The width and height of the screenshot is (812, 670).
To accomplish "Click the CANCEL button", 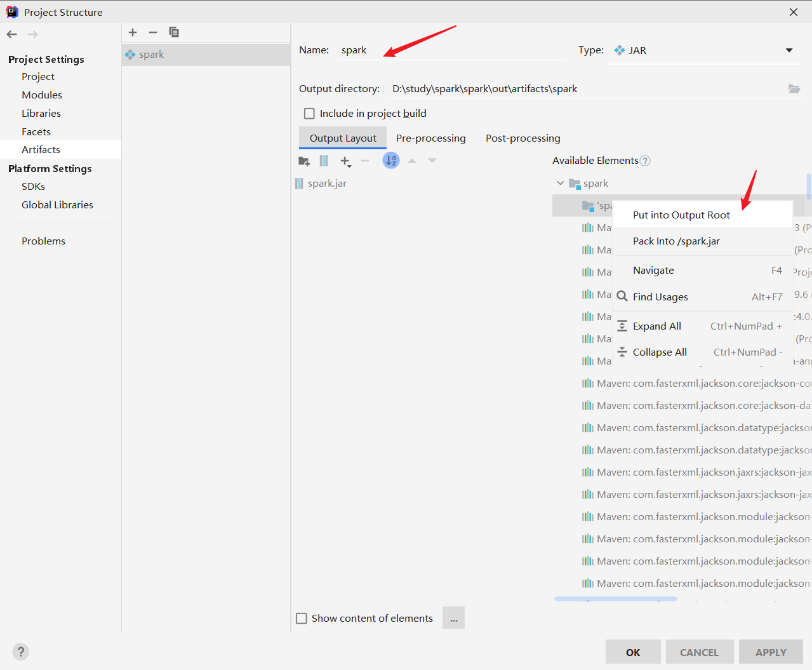I will (700, 652).
